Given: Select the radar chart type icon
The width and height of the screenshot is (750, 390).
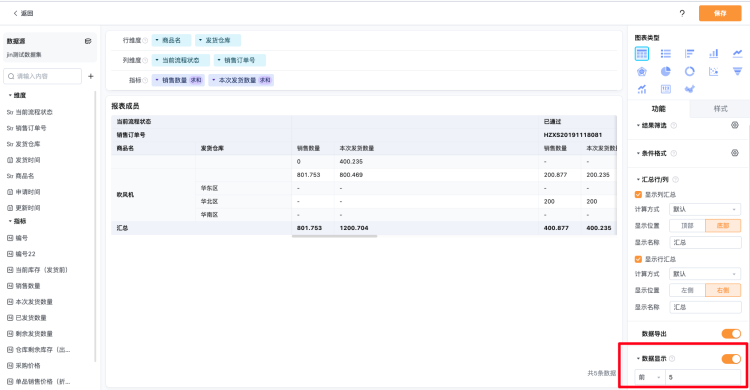Looking at the screenshot, I should click(x=641, y=71).
